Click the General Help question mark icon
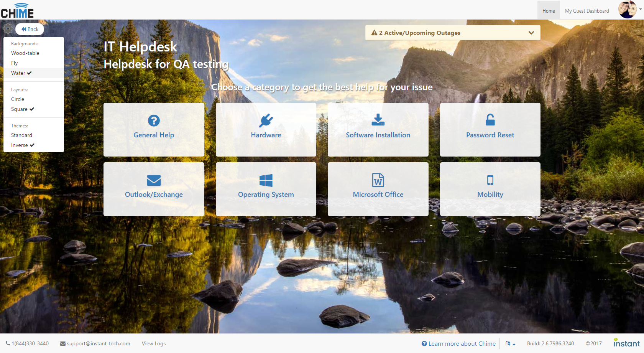The width and height of the screenshot is (644, 353). tap(154, 120)
